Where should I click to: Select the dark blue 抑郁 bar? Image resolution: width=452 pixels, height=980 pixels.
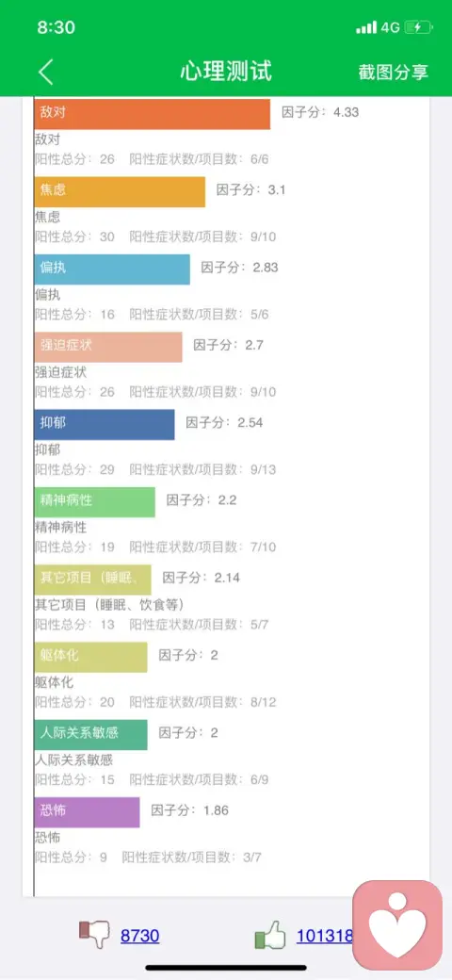click(105, 424)
